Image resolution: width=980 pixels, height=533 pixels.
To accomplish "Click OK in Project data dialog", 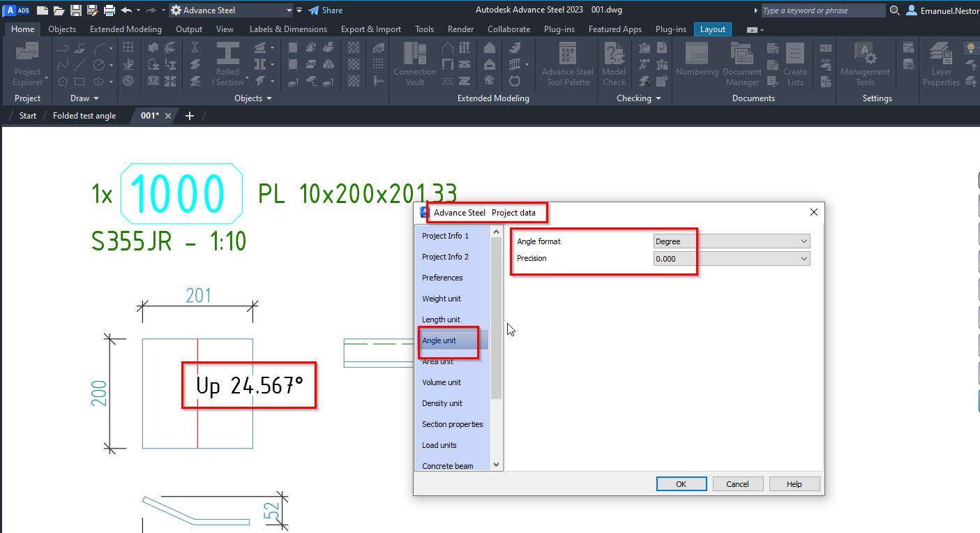I will (681, 484).
